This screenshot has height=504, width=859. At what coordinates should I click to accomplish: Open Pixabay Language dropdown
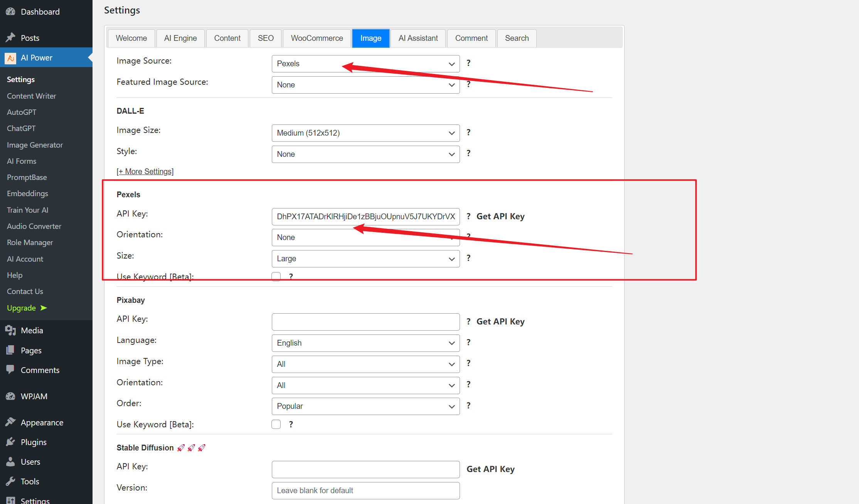tap(365, 343)
